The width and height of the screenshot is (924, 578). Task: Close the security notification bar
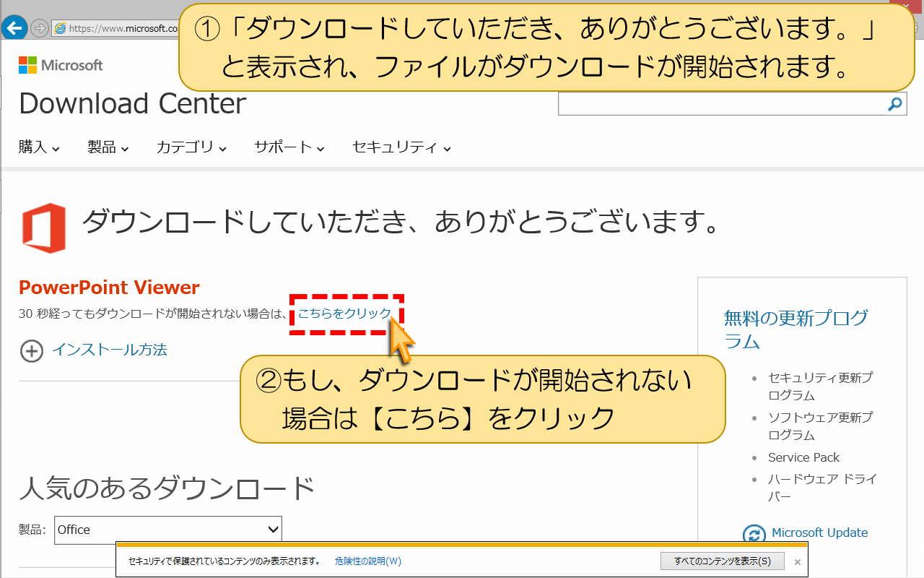click(x=798, y=561)
